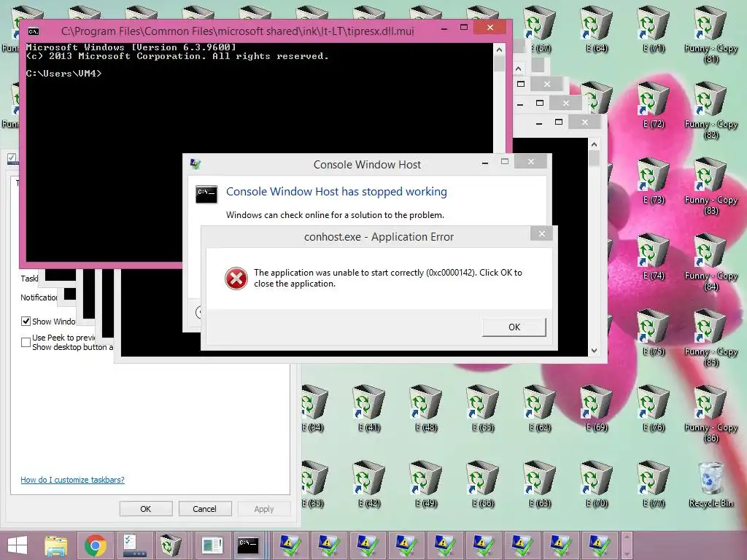
Task: Maximize the pink command prompt window
Action: tap(463, 28)
